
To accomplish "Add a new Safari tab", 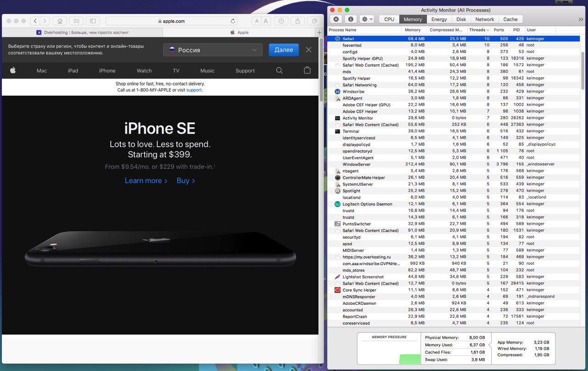I will (x=319, y=32).
